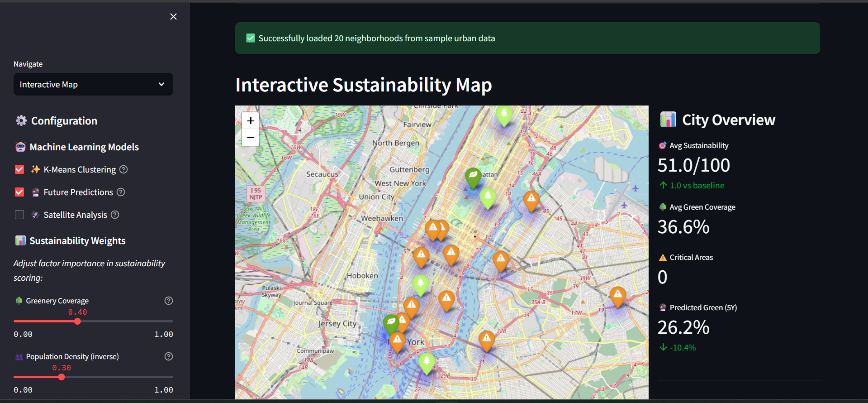Click the Configuration gear icon
This screenshot has width=868, height=403.
click(21, 120)
